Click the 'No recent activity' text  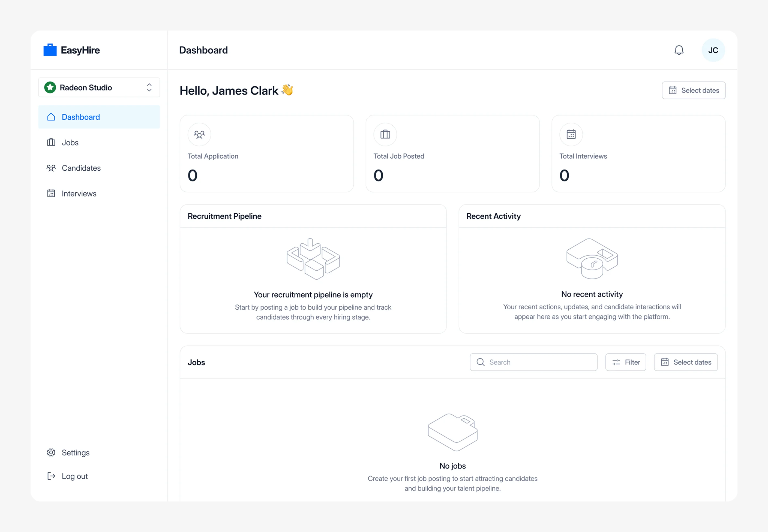pos(592,294)
